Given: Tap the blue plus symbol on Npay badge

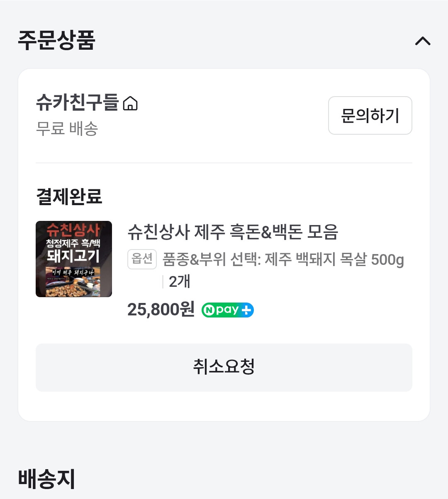Looking at the screenshot, I should 246,310.
